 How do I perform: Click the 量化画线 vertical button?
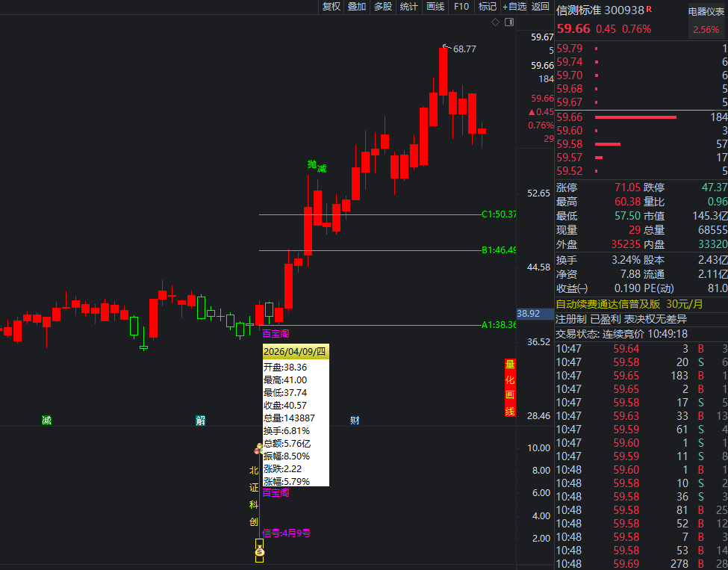[510, 388]
